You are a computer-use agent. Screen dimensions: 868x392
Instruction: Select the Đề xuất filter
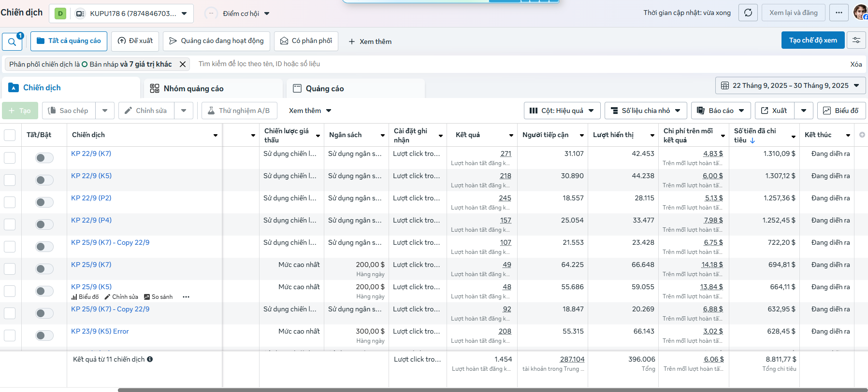[x=135, y=41]
